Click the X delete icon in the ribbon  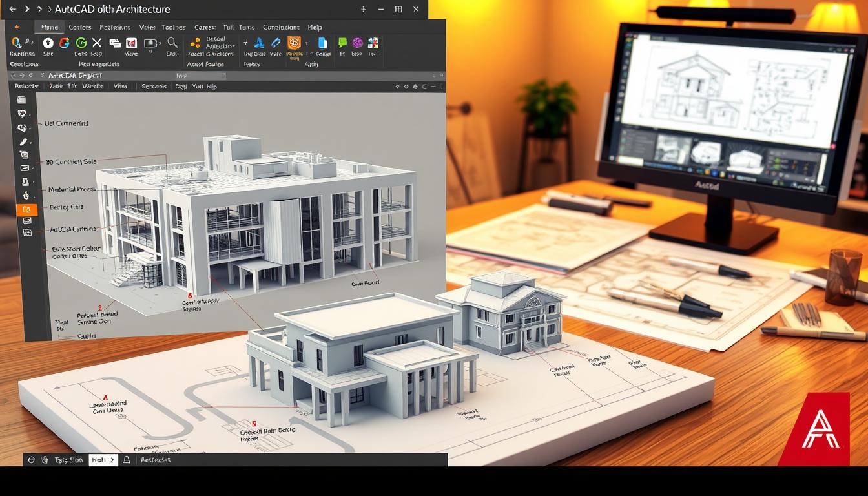click(96, 43)
